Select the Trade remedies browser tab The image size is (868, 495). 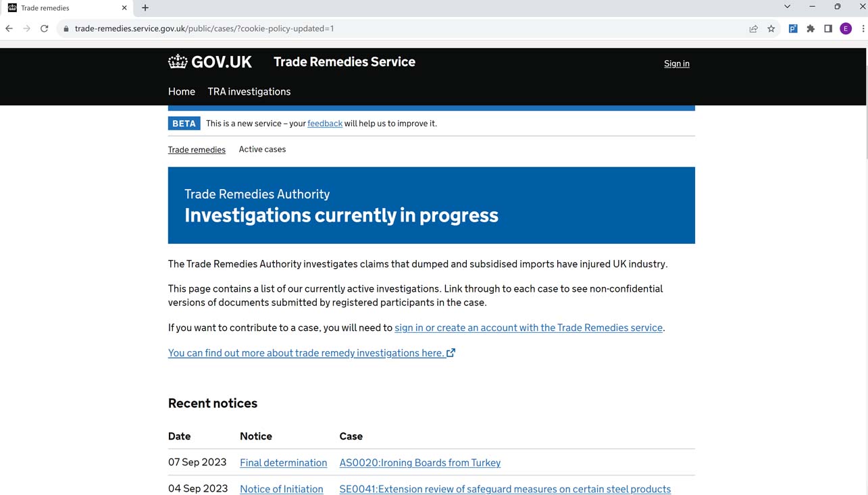(x=68, y=8)
